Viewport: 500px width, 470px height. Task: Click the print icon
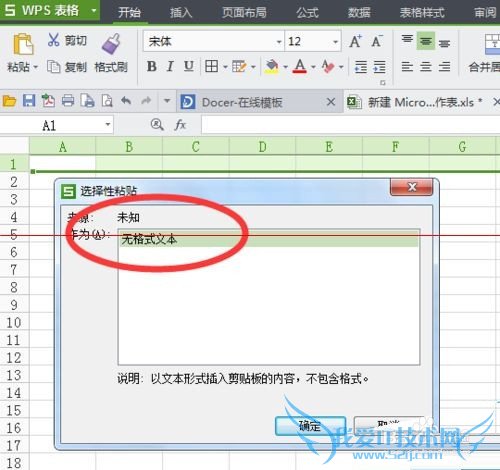point(68,101)
